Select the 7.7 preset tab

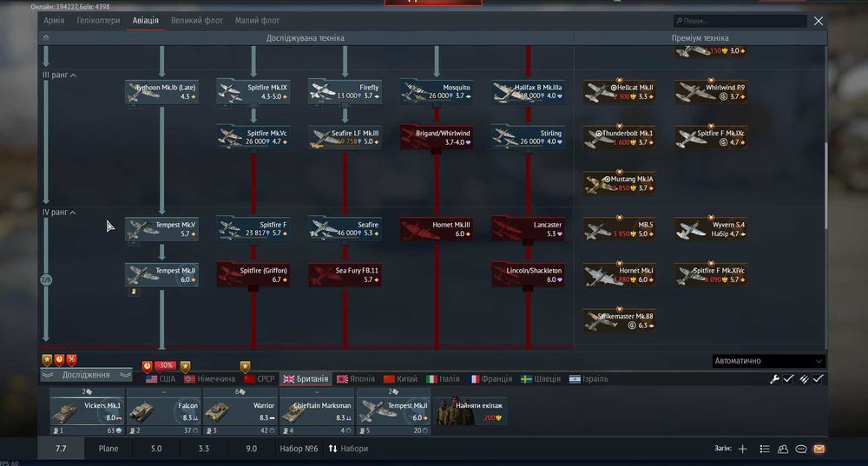(x=61, y=449)
